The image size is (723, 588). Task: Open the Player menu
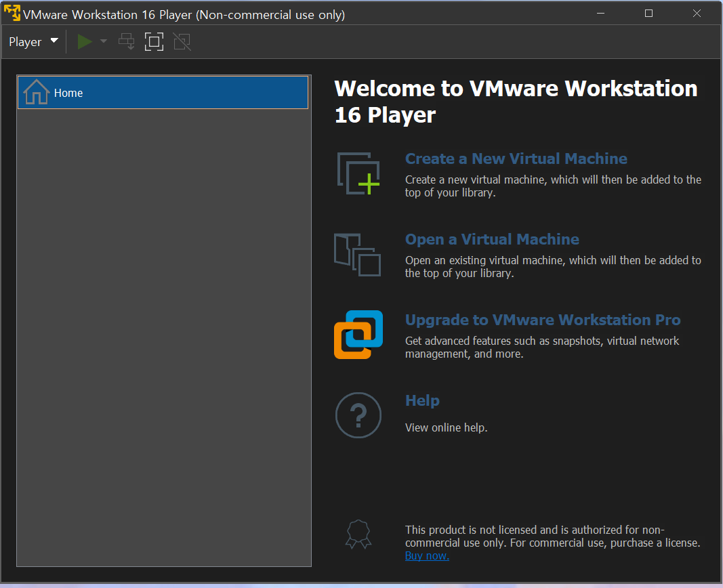[x=33, y=41]
